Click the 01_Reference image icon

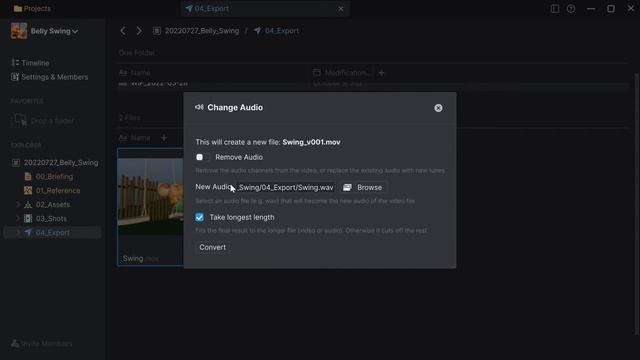(28, 191)
